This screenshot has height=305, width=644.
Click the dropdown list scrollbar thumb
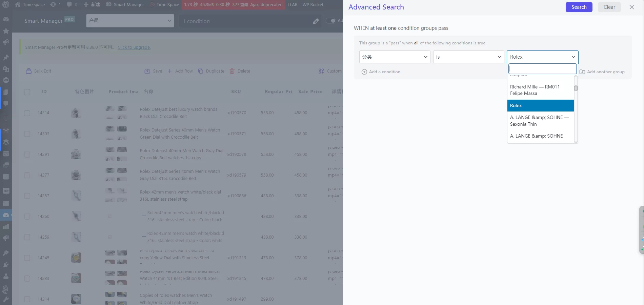(x=576, y=88)
